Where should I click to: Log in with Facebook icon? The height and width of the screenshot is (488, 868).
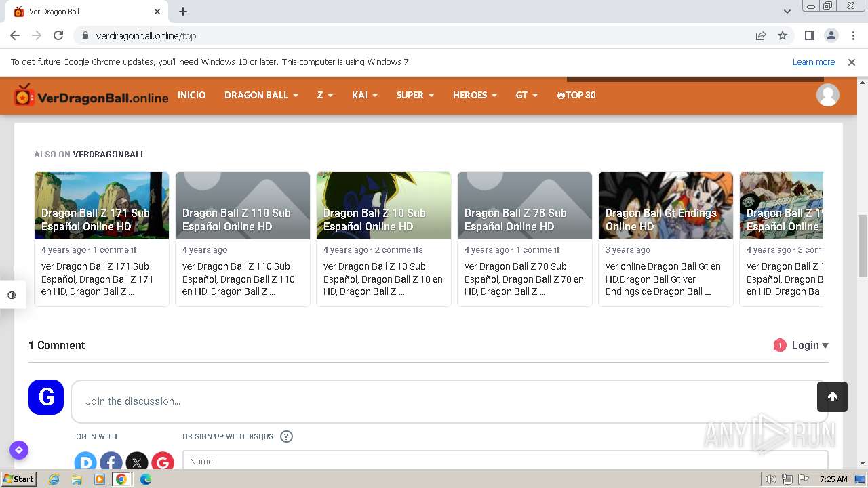(111, 463)
